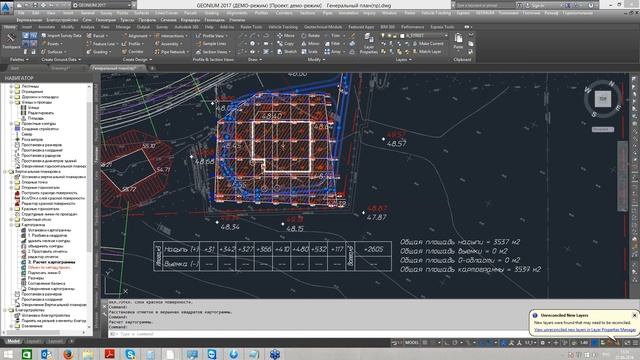This screenshot has height=360, width=640.
Task: Switch to the Analyze ribbon tab
Action: [x=87, y=27]
